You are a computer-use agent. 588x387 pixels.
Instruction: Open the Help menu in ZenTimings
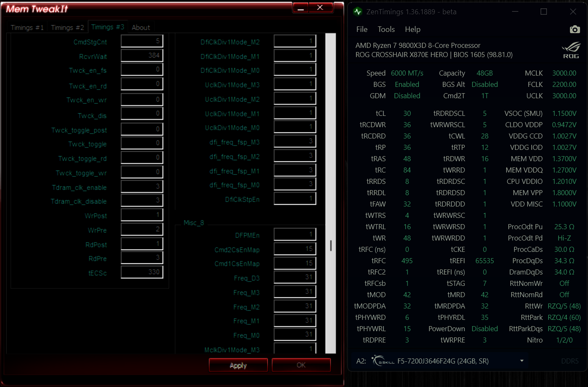413,29
